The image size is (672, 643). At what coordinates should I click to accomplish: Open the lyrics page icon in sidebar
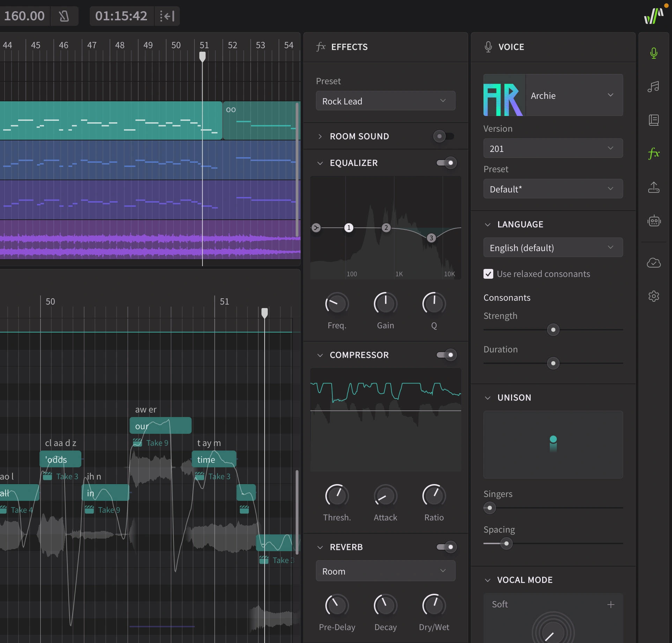(653, 120)
